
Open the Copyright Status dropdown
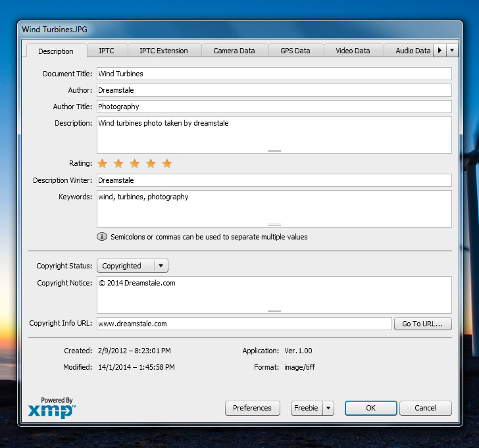coord(132,266)
